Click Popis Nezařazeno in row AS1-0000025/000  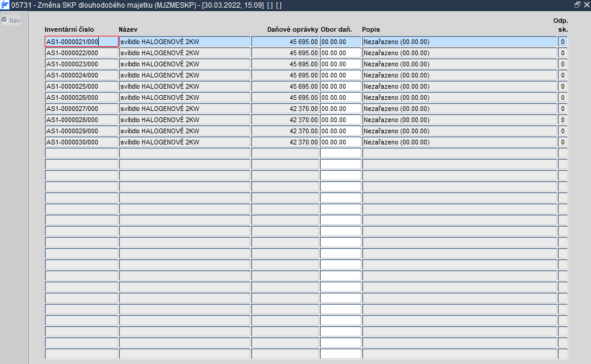pos(459,86)
